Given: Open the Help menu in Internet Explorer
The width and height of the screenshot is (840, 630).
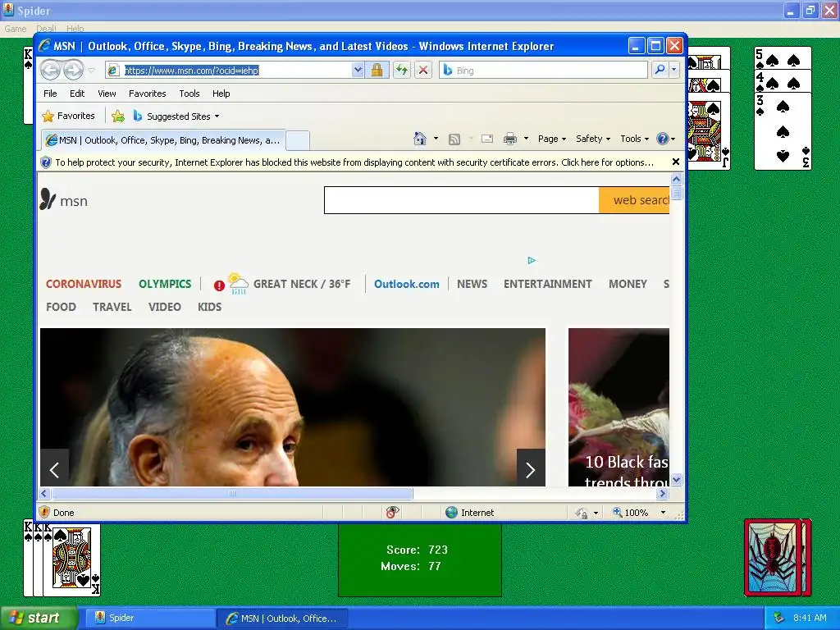Looking at the screenshot, I should [x=221, y=94].
